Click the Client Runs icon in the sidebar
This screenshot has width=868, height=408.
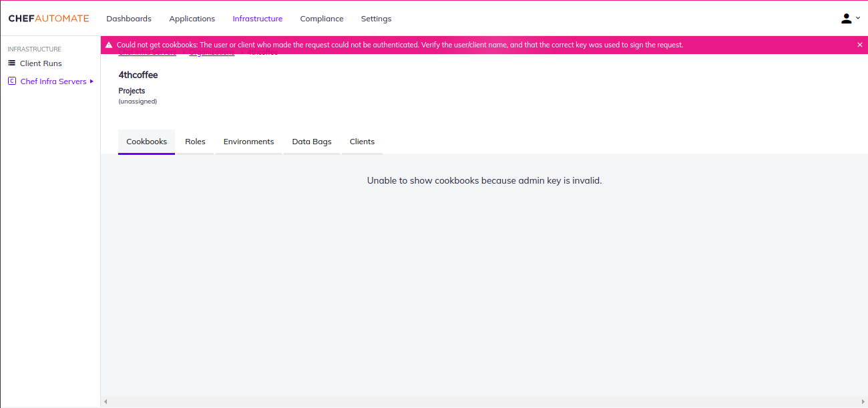click(11, 63)
